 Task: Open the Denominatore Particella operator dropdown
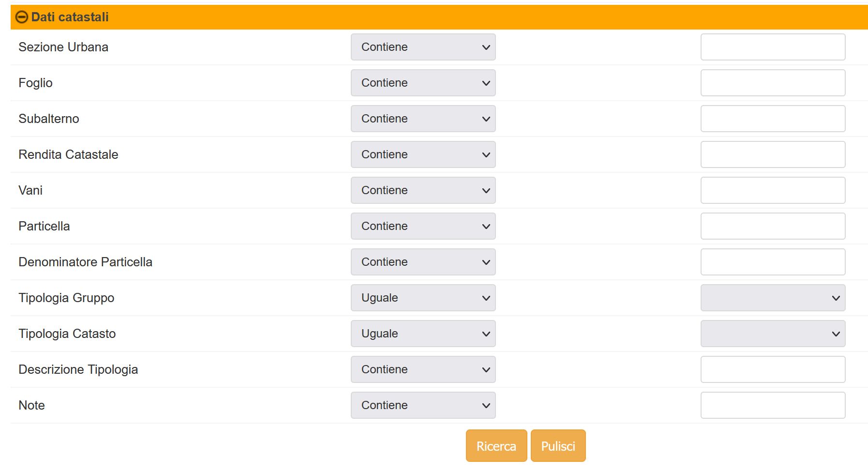423,262
